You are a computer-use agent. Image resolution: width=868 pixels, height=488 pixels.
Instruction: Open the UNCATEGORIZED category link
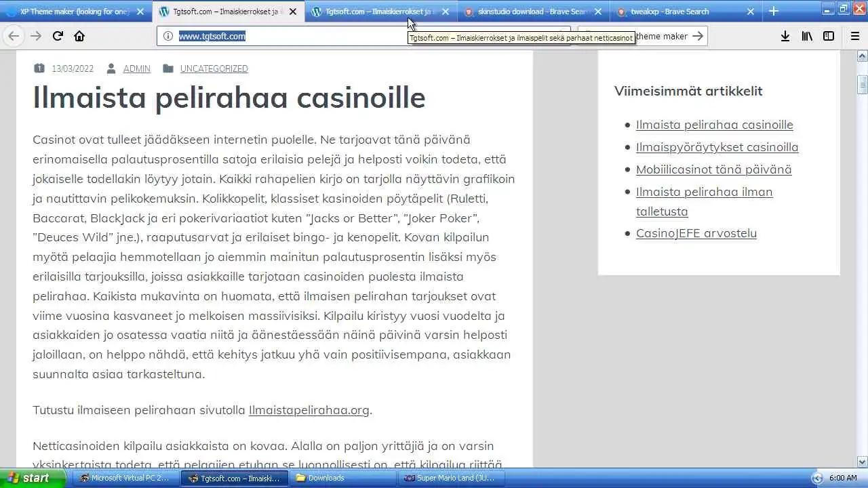coord(214,68)
